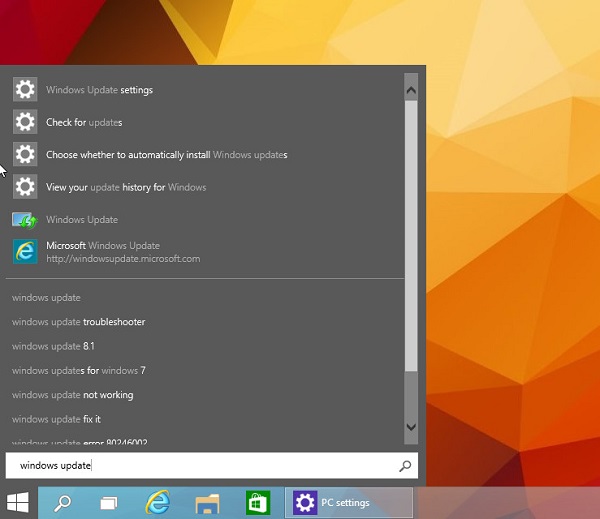Click the scrollbar up arrow in results
The image size is (600, 519).
(410, 89)
